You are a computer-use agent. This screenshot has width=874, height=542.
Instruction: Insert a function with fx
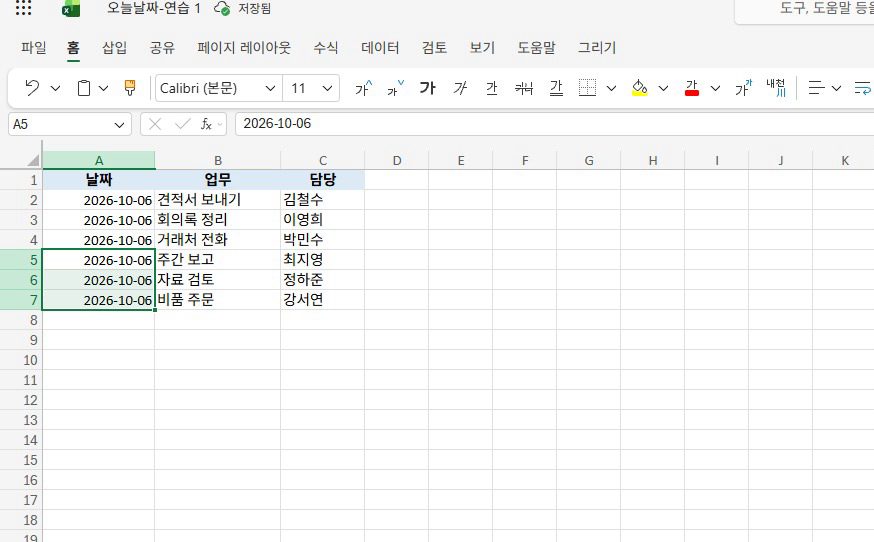click(x=206, y=124)
